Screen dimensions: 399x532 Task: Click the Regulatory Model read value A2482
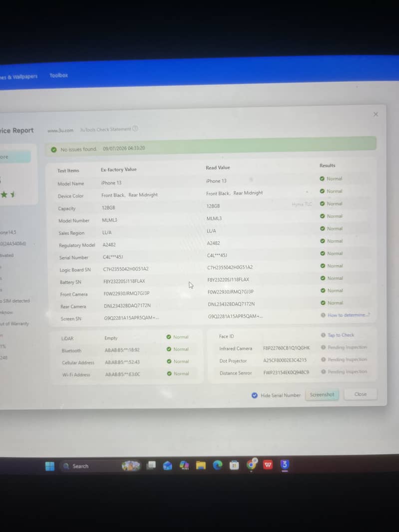(213, 243)
